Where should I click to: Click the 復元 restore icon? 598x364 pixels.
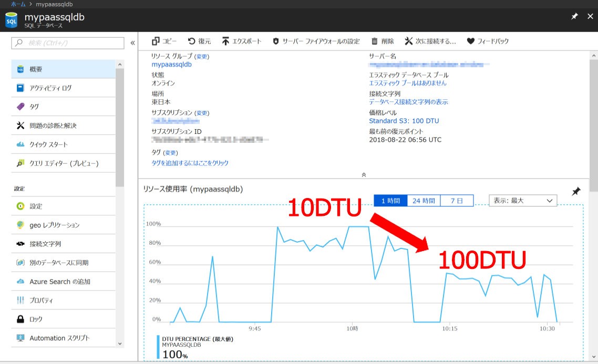pos(191,41)
